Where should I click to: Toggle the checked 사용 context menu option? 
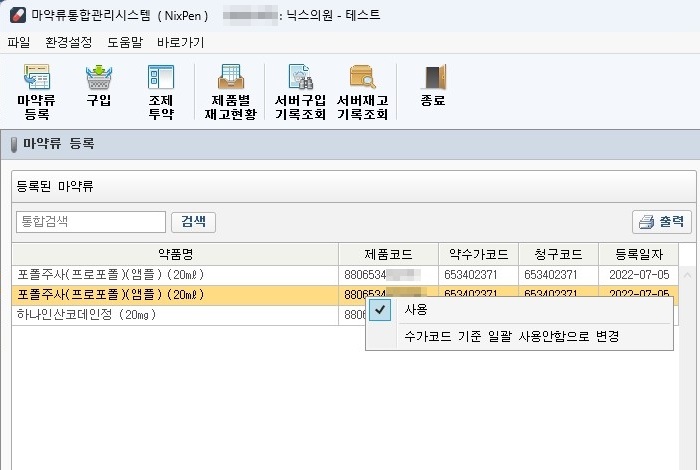[415, 310]
